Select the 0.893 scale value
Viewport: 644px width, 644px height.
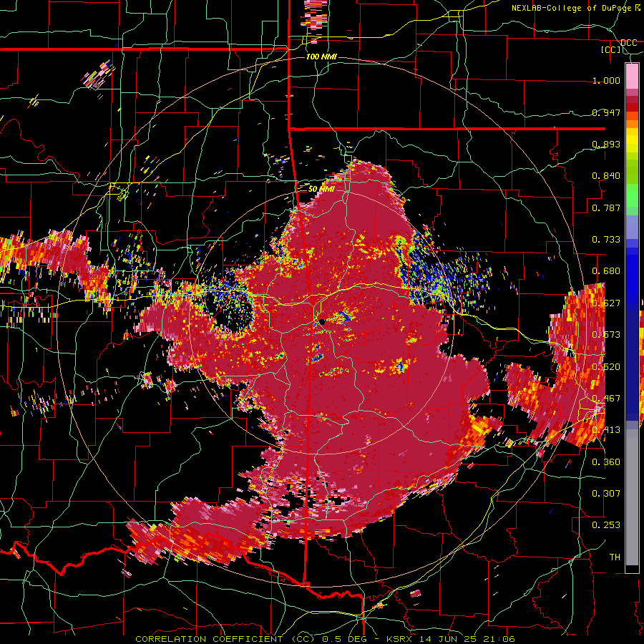click(606, 144)
